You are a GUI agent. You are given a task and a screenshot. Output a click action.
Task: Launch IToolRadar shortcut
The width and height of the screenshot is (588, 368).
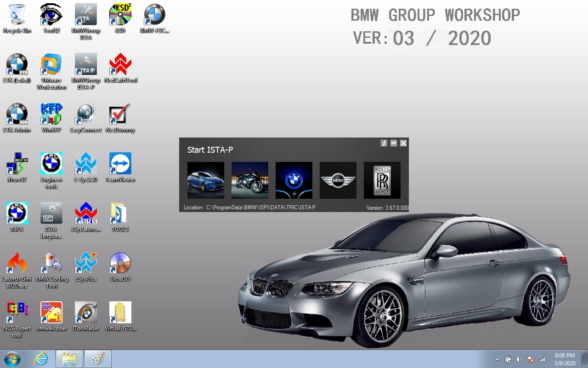tap(86, 316)
